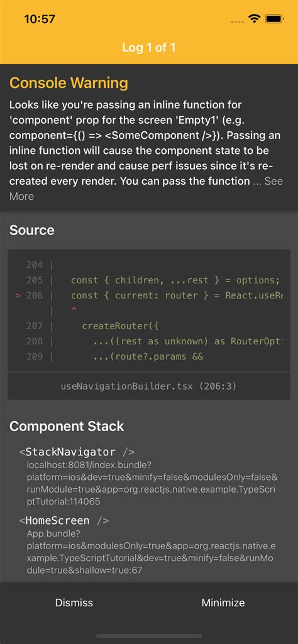Open useNavigationBuilder.tsx (206:3) source file
Screen dimensions: 298x644
pos(148,386)
